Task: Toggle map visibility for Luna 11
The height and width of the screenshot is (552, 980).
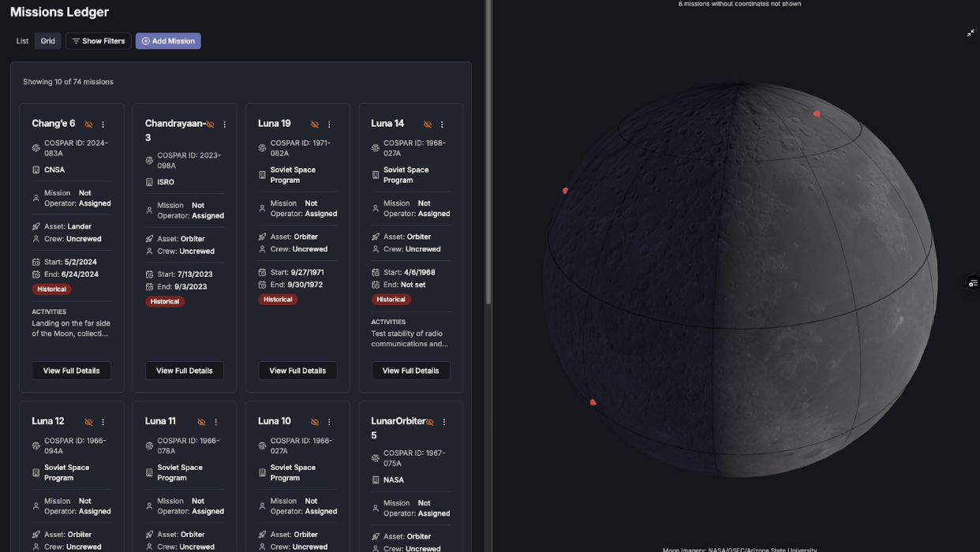Action: click(201, 422)
